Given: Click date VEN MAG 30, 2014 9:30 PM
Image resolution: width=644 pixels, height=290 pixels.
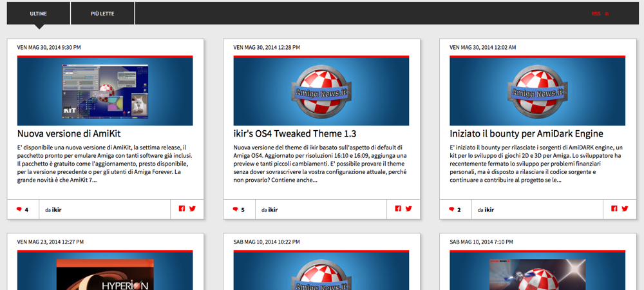Looking at the screenshot, I should 49,48.
